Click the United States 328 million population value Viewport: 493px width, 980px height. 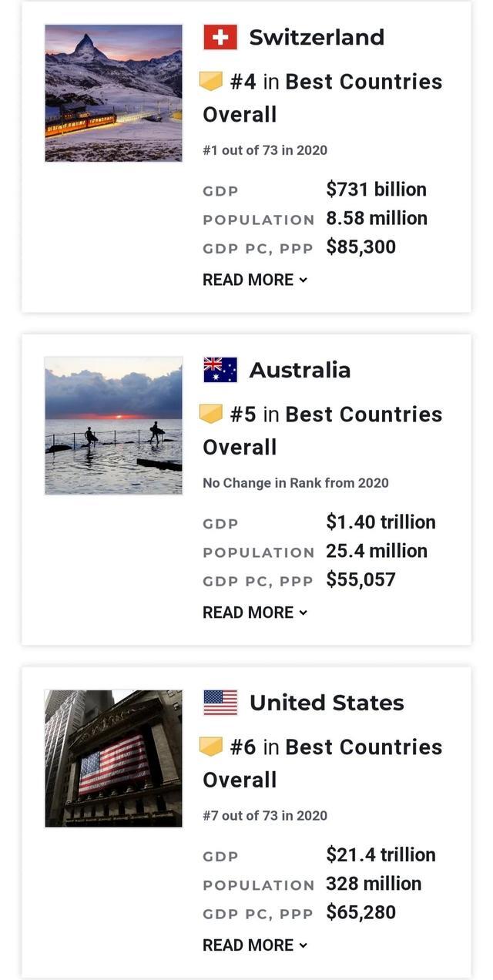[374, 884]
